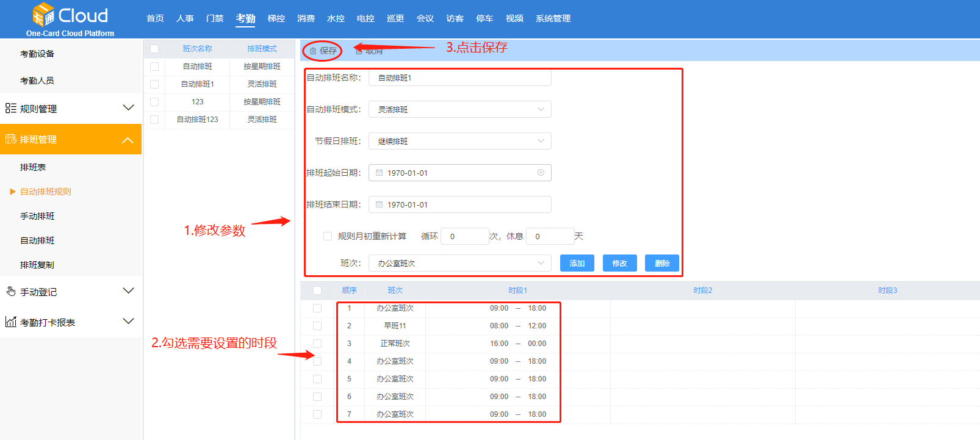This screenshot has width=980, height=440.
Task: Enable the 规则月初重新计算 checkbox
Action: (328, 236)
